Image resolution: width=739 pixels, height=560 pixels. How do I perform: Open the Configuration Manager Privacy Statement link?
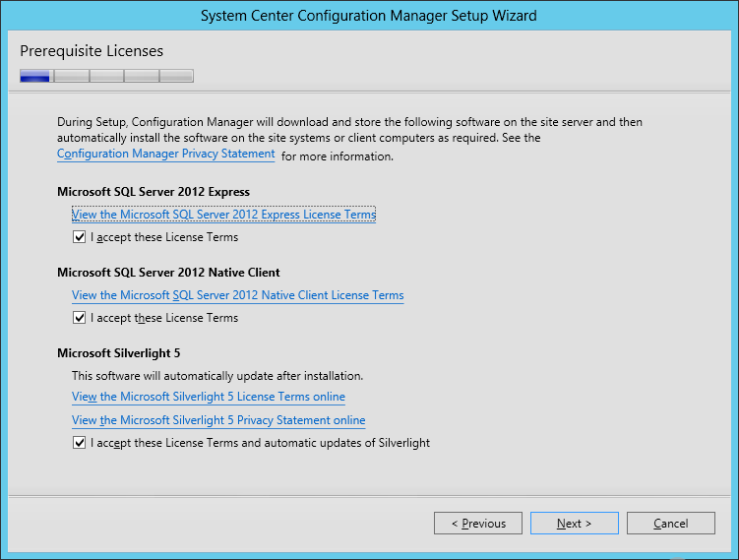[166, 155]
